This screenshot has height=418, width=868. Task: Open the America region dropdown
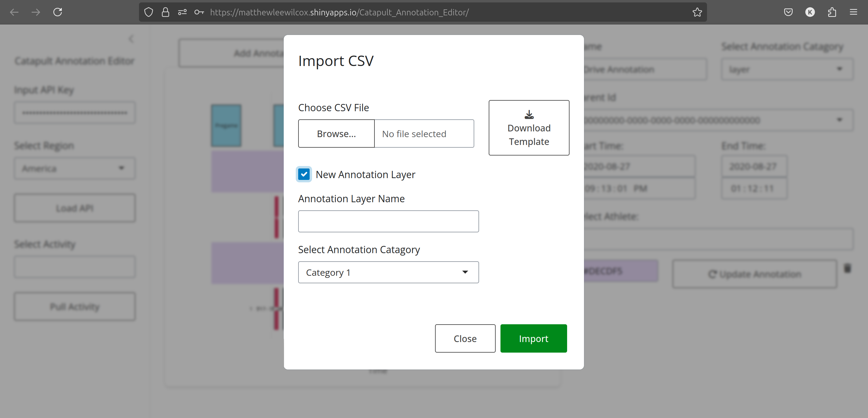click(74, 168)
